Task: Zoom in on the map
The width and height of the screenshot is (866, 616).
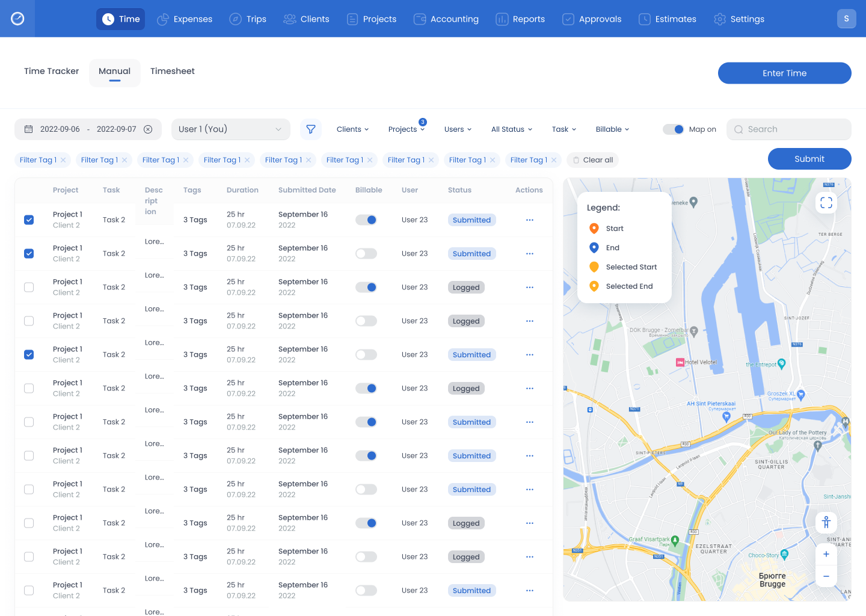Action: (826, 554)
